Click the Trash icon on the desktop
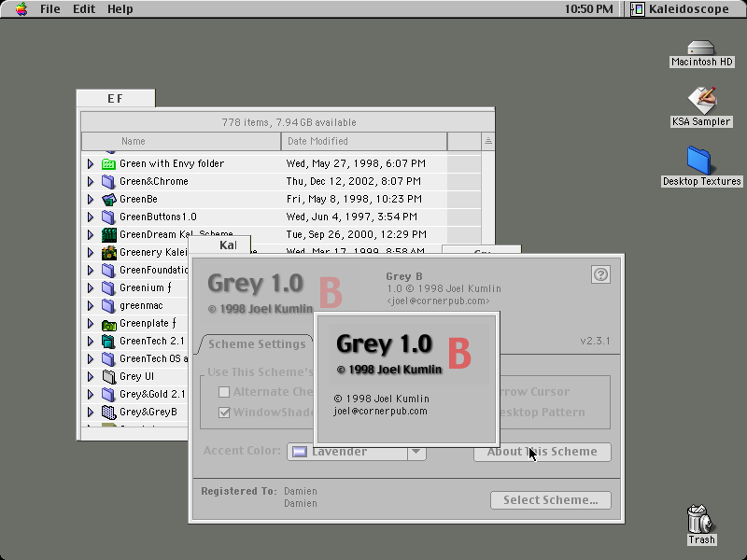747x560 pixels. [699, 519]
